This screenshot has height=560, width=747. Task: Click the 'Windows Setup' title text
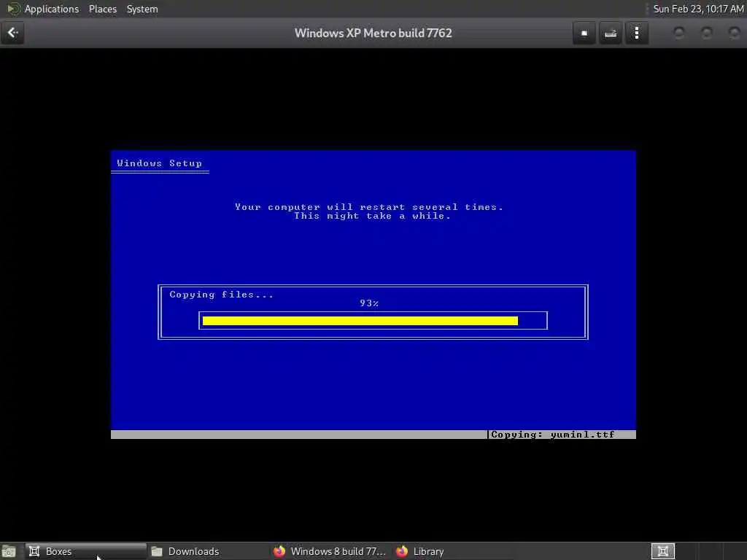tap(159, 163)
